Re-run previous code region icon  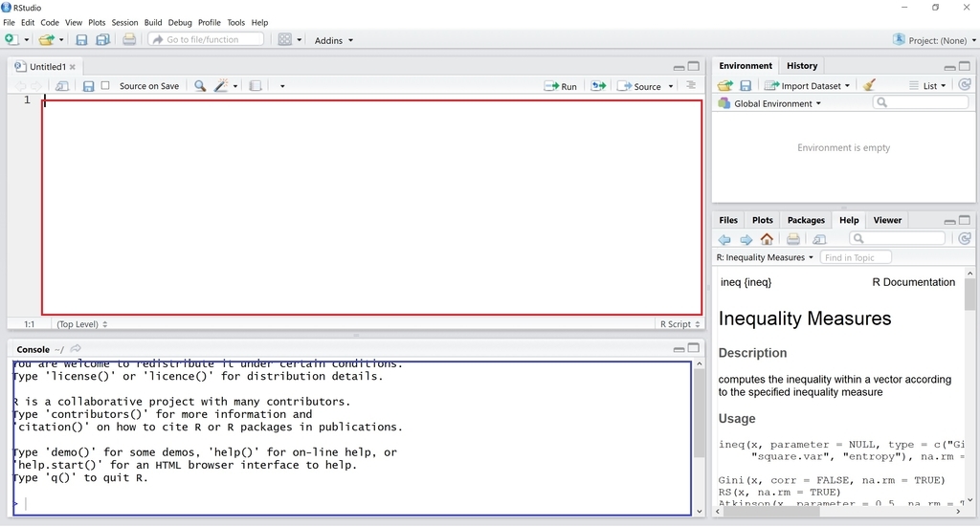click(598, 86)
